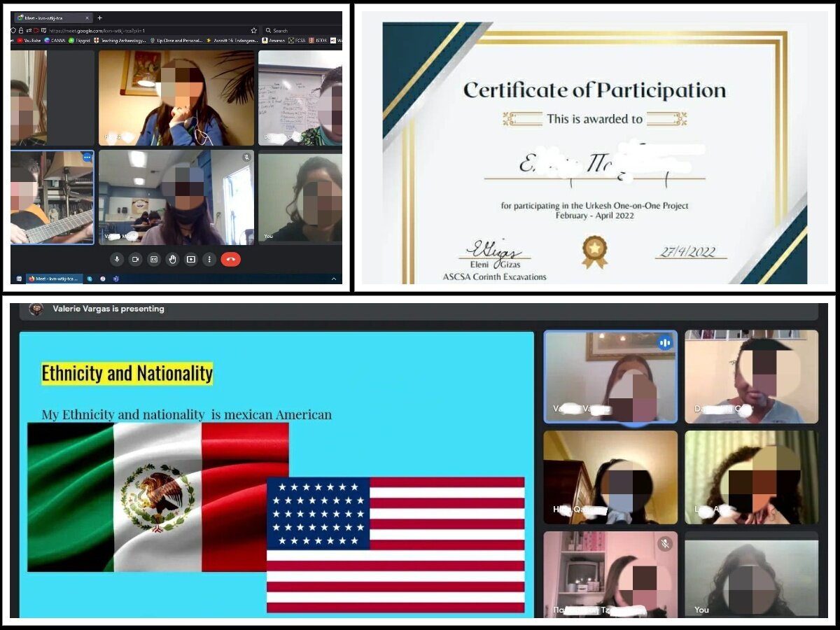Click the browser bookmark star icon

[x=254, y=30]
